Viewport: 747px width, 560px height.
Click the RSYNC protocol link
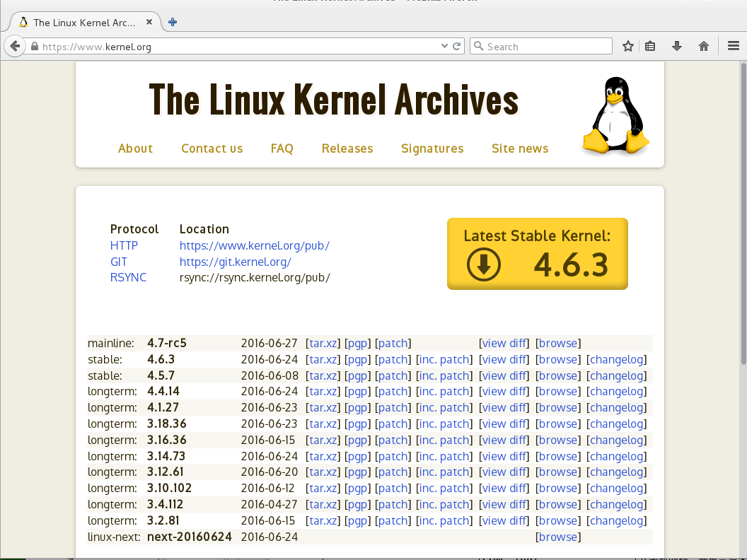[x=128, y=278]
